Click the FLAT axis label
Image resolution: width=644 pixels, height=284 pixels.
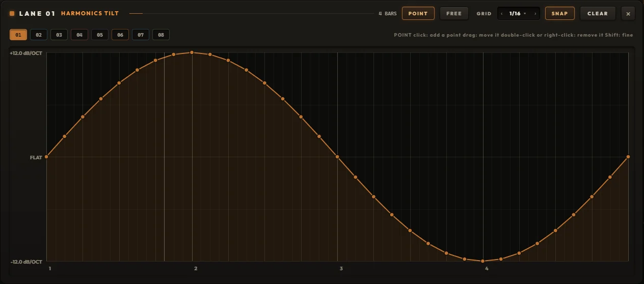tap(36, 158)
